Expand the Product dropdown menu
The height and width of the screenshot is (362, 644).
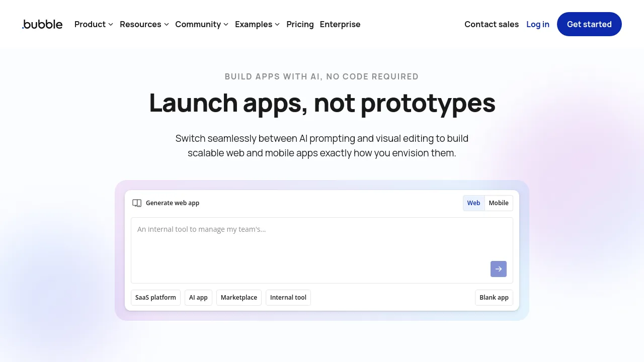click(x=94, y=24)
